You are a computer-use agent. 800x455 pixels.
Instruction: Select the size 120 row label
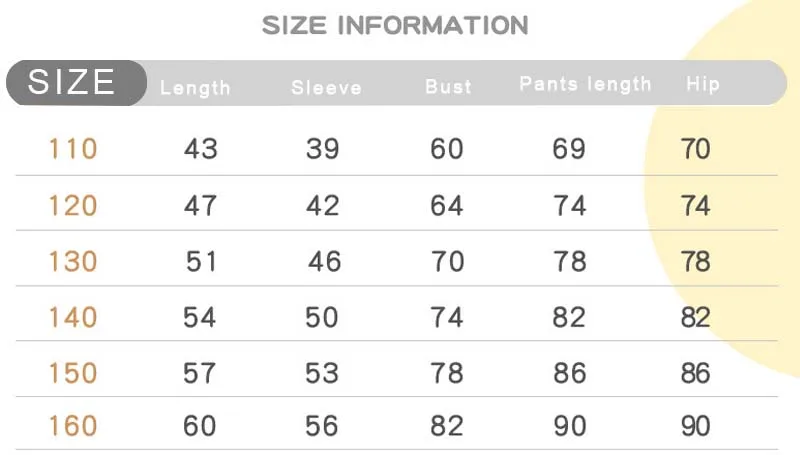click(x=73, y=205)
